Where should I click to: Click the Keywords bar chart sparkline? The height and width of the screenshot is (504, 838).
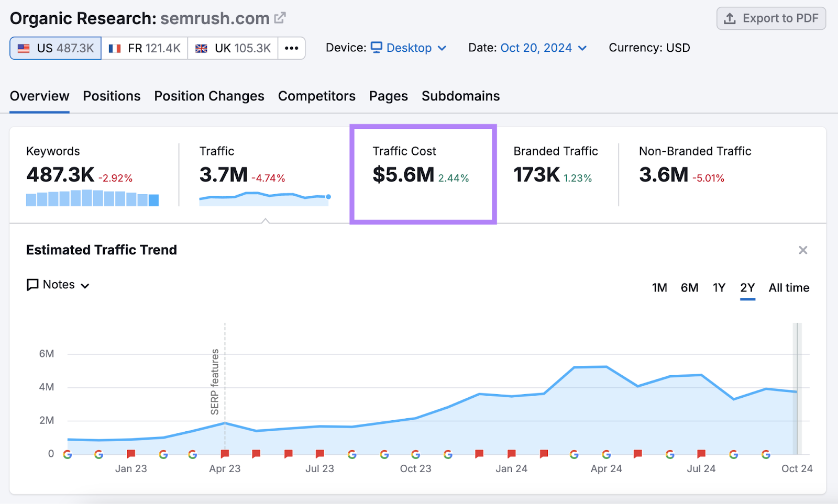(92, 198)
